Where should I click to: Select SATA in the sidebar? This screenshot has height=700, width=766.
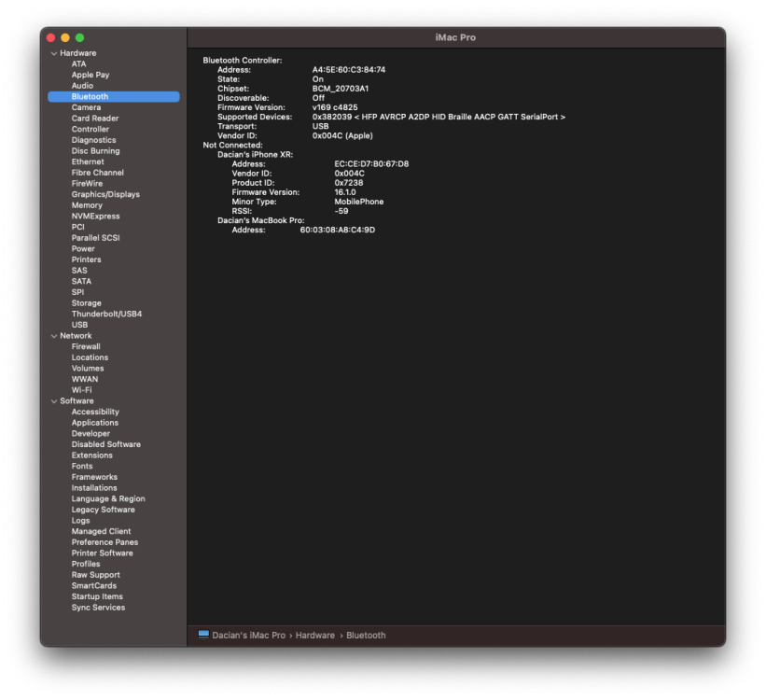(81, 281)
